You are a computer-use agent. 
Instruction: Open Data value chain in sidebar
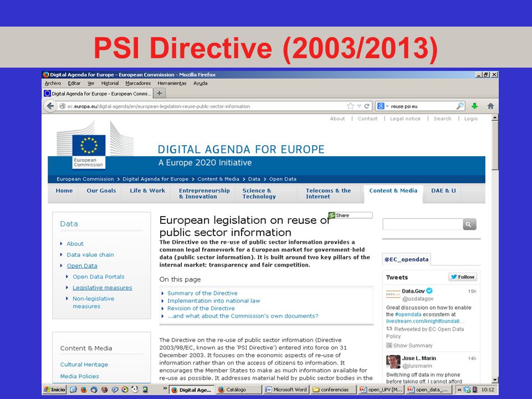(90, 255)
